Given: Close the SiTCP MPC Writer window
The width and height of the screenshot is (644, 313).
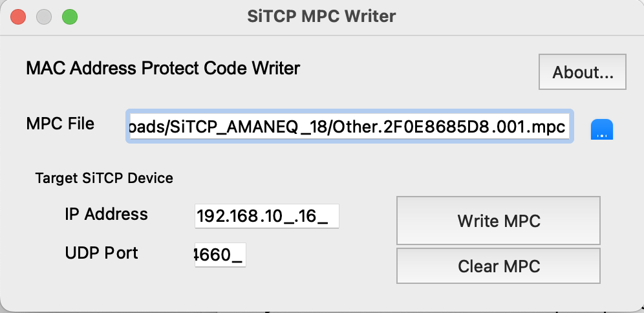Looking at the screenshot, I should pyautogui.click(x=19, y=17).
